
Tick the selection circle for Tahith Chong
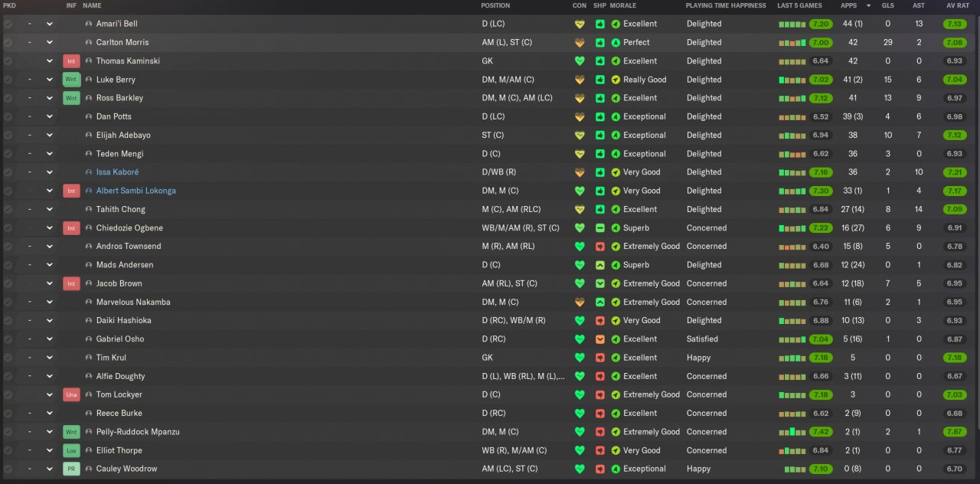click(8, 209)
